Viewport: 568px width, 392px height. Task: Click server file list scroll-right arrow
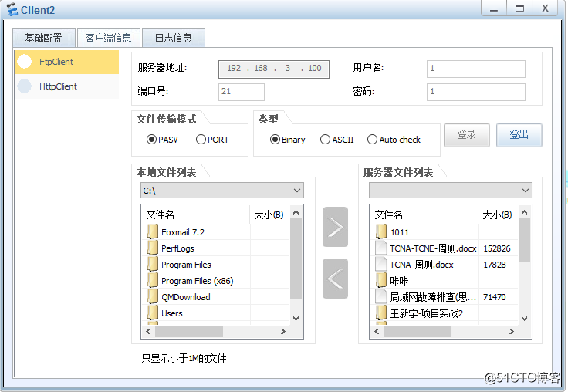click(x=512, y=331)
